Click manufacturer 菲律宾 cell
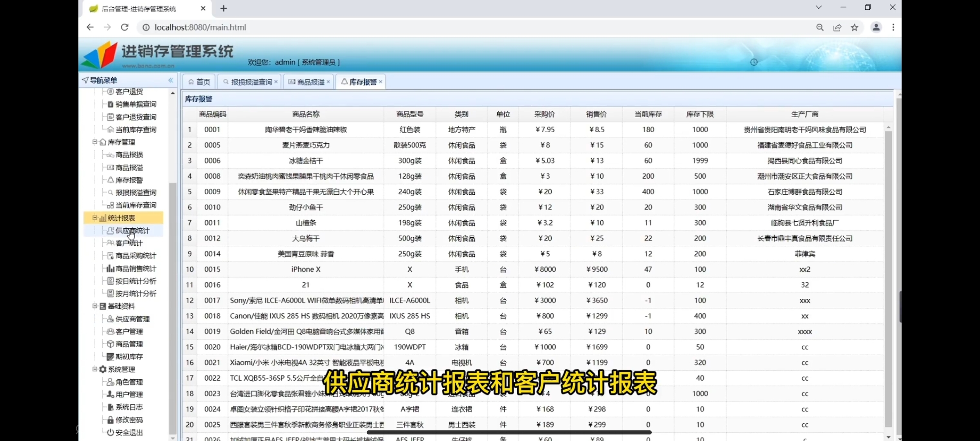This screenshot has width=980, height=441. pyautogui.click(x=804, y=254)
